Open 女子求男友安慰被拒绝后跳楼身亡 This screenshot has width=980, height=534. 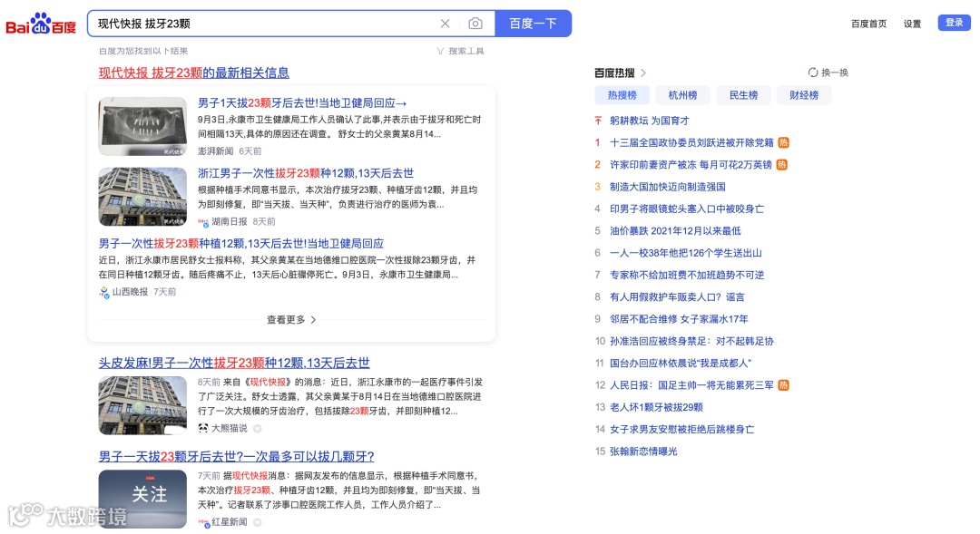click(681, 429)
